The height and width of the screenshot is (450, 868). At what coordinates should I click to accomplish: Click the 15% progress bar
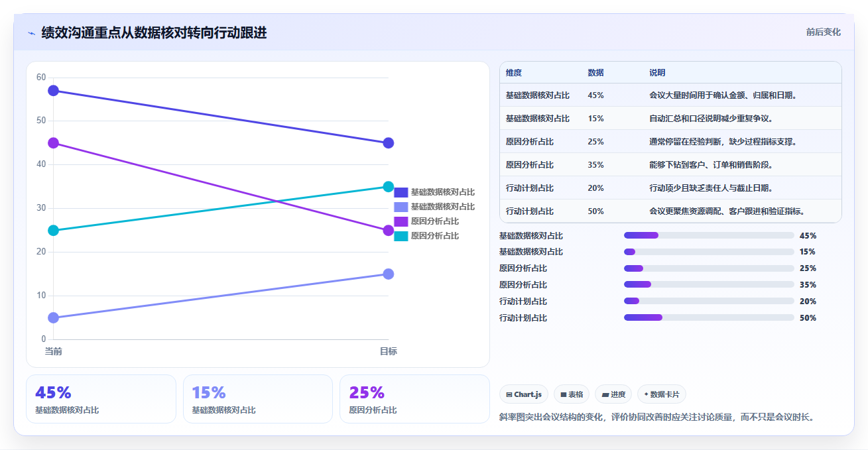[709, 252]
